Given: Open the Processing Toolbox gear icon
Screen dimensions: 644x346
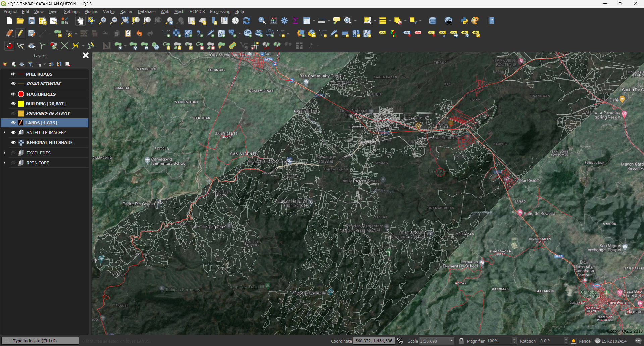Looking at the screenshot, I should (x=284, y=21).
